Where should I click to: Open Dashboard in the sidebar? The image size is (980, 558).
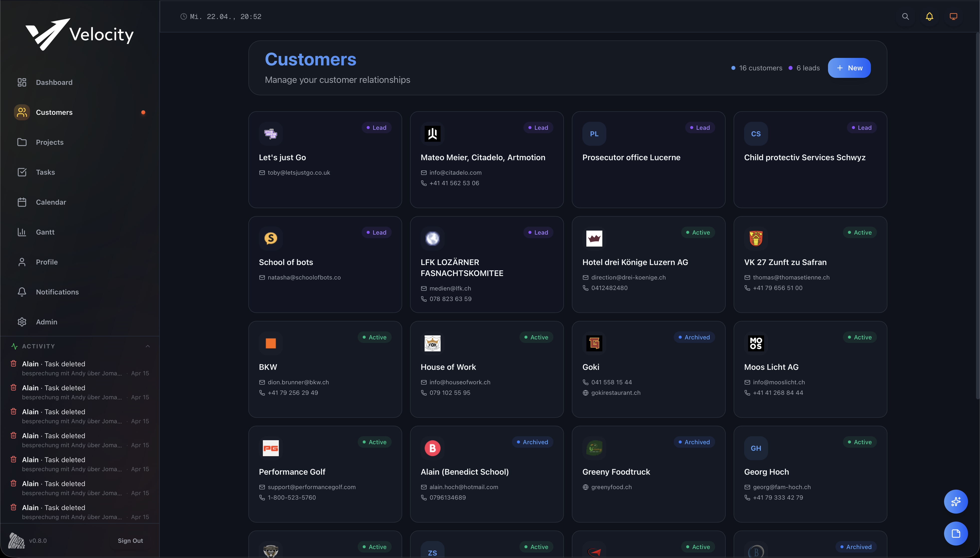click(54, 82)
